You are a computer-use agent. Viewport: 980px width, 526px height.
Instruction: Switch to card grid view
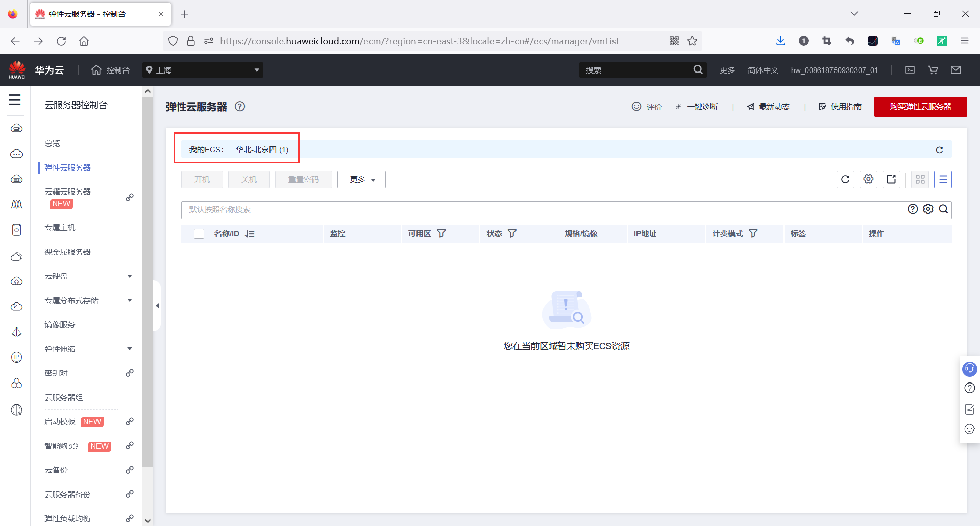click(x=920, y=179)
